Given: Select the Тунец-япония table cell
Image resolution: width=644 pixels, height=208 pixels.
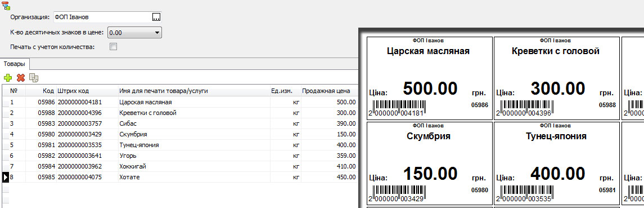Looking at the screenshot, I should pyautogui.click(x=194, y=145).
